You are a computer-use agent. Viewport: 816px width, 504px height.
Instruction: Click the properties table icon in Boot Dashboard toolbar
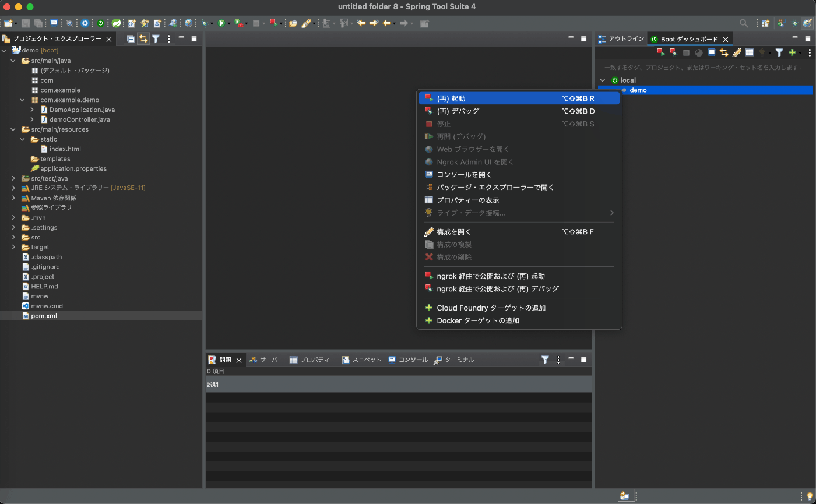tap(750, 52)
